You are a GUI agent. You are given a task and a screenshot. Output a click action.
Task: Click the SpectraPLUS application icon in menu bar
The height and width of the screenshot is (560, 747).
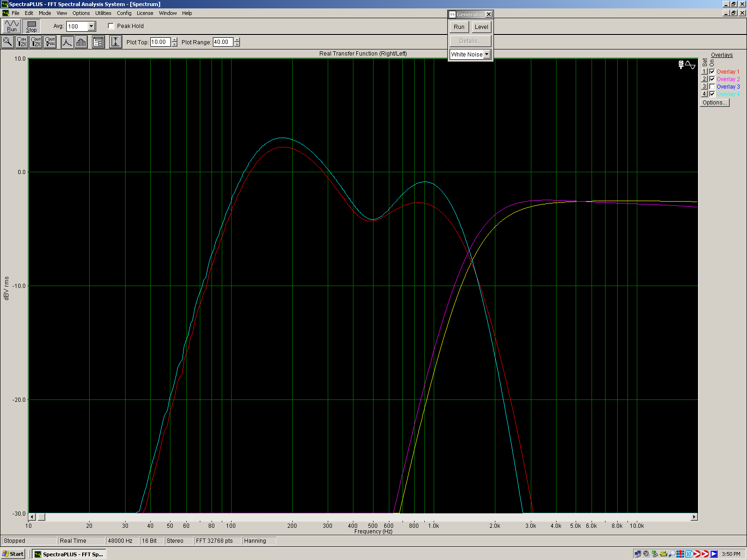pos(5,13)
